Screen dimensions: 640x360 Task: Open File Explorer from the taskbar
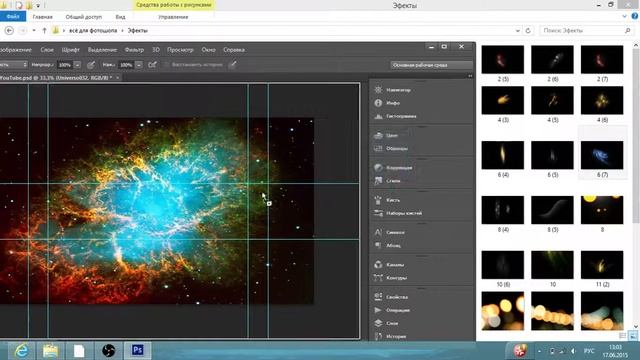point(50,351)
